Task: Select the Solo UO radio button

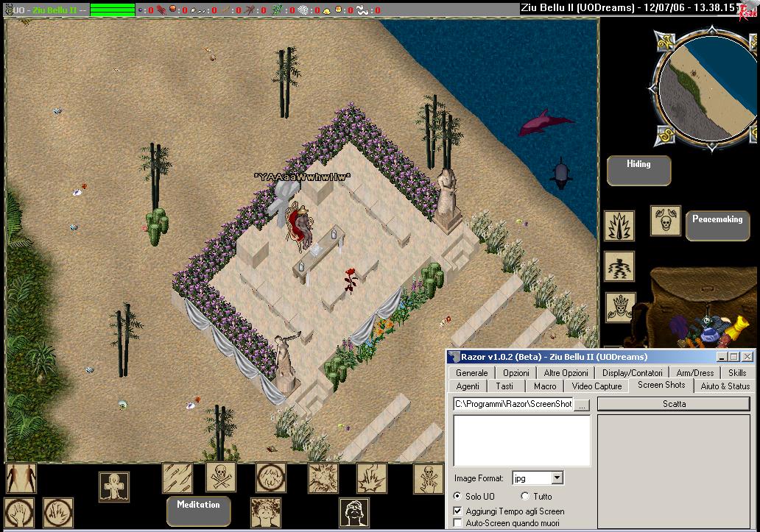Action: click(457, 496)
